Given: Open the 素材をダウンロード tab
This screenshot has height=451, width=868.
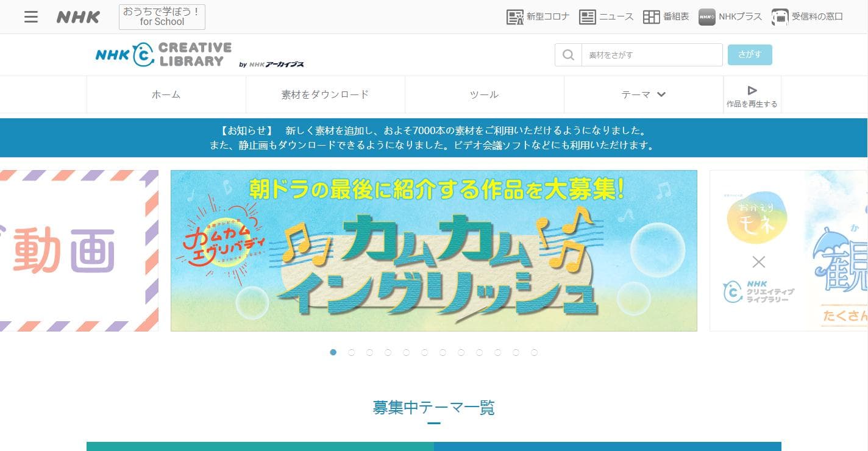Looking at the screenshot, I should pos(325,94).
